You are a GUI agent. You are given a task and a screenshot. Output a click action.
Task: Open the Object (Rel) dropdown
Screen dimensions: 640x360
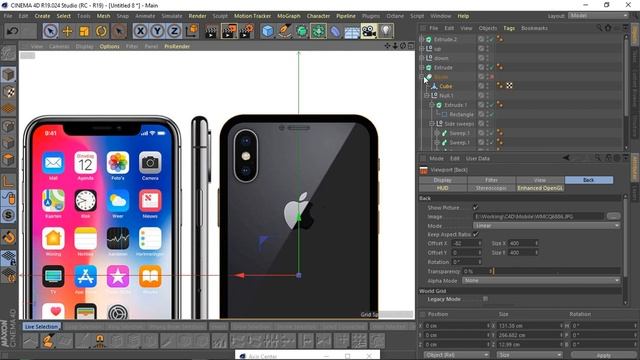(456, 355)
